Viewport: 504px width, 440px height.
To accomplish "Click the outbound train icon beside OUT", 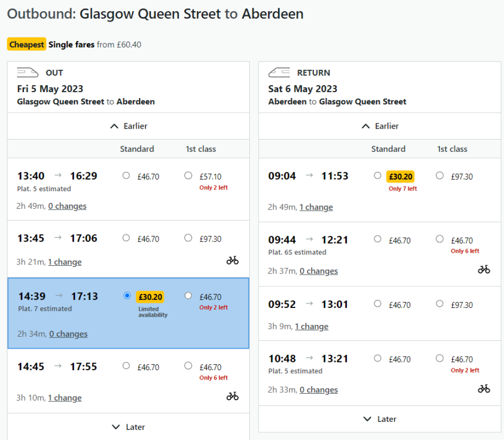I will point(28,73).
